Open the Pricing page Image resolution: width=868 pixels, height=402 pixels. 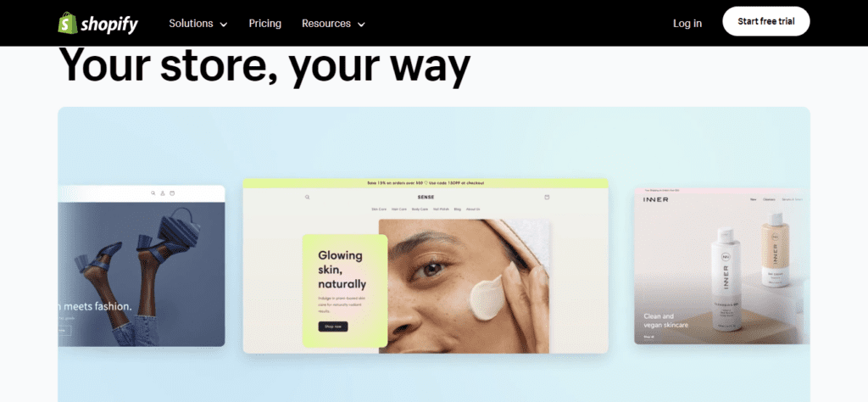(264, 23)
